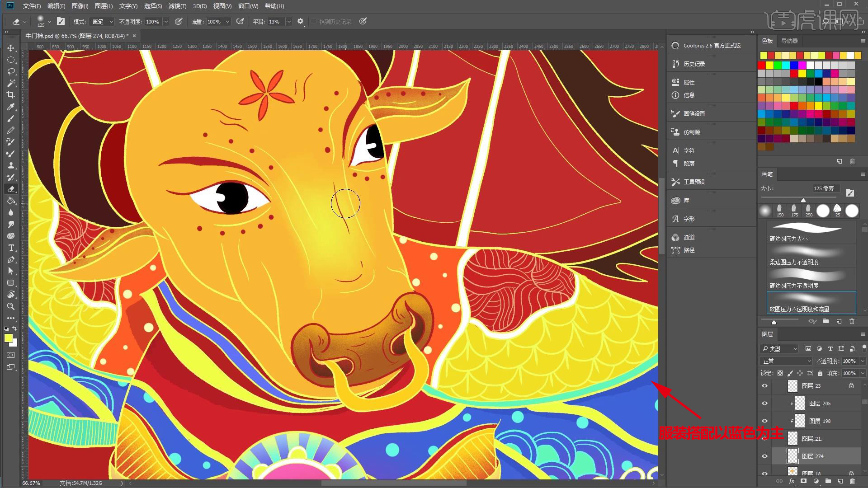This screenshot has height=488, width=868.
Task: Click the foreground color swatch
Action: [8, 338]
